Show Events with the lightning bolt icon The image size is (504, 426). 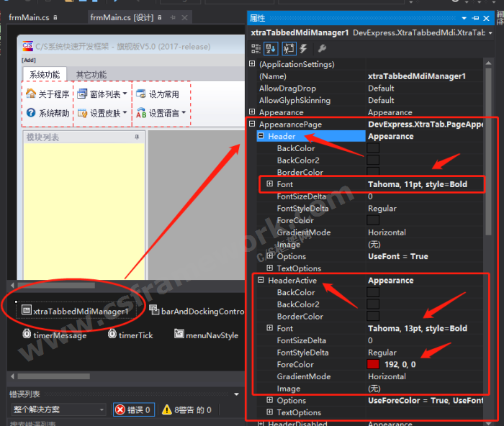(303, 48)
